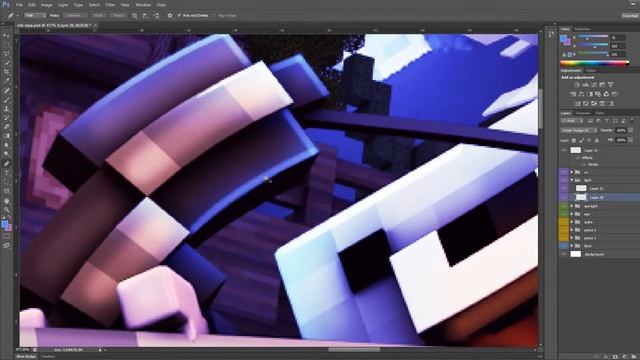Open the layer Kind filter dropdown
The width and height of the screenshot is (640, 360).
(572, 121)
